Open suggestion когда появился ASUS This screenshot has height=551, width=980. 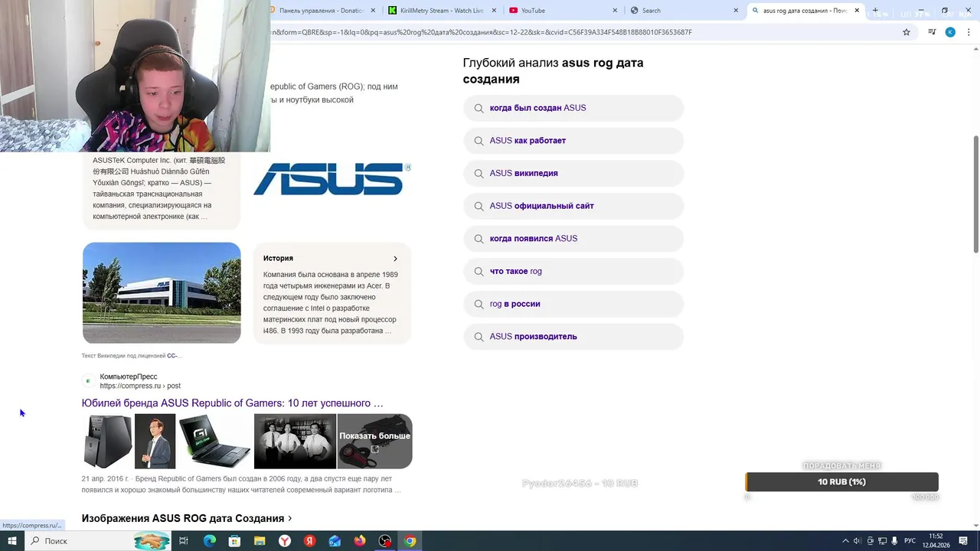[x=573, y=239]
